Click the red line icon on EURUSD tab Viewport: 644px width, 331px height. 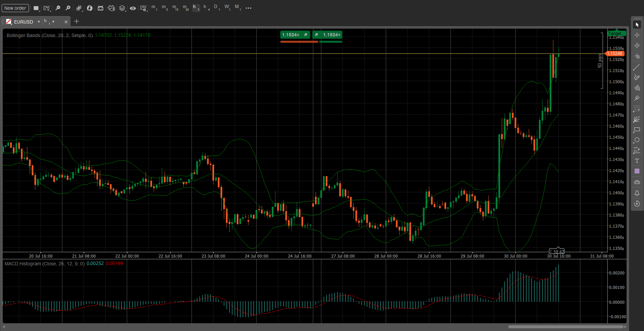[8, 22]
